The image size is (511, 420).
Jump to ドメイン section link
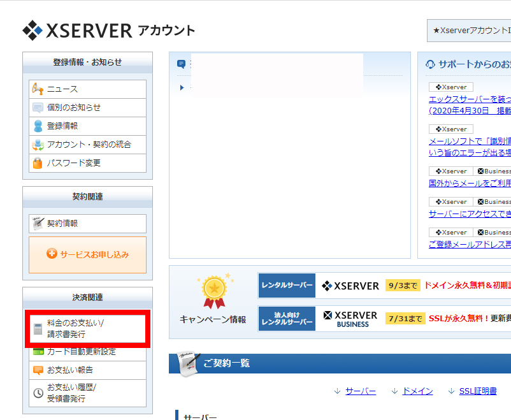(417, 391)
